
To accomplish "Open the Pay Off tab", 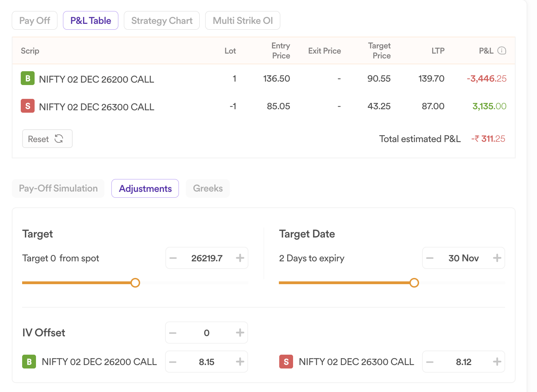I will pyautogui.click(x=35, y=21).
